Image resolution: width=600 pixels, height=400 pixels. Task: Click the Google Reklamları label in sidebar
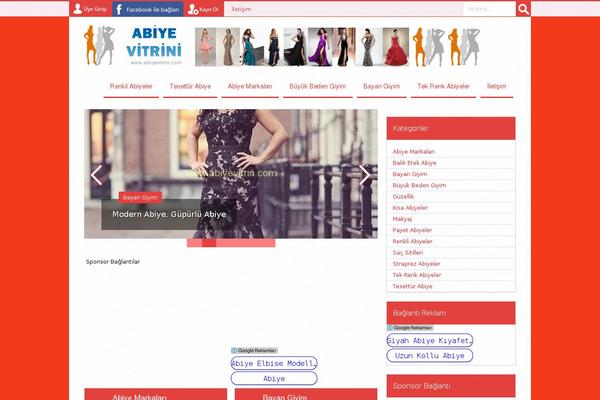click(x=410, y=328)
